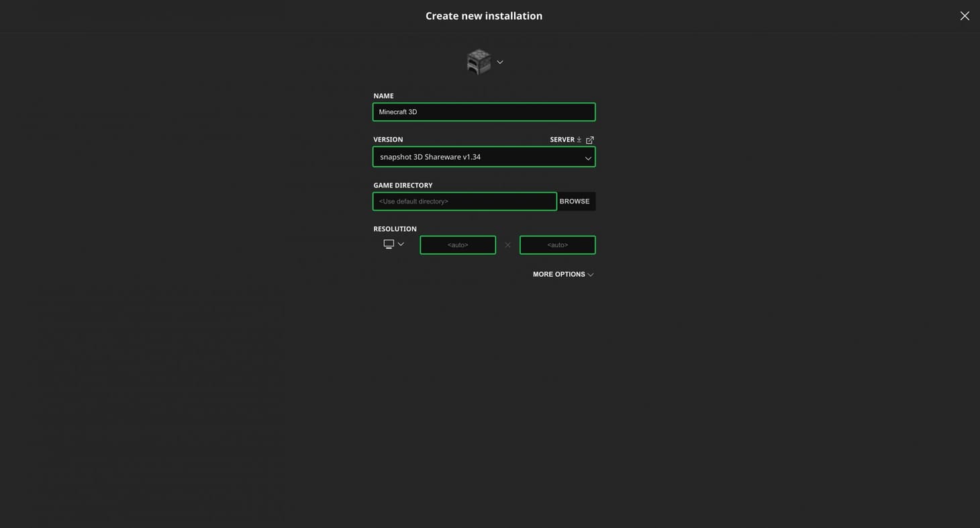Click the grass block thumbnail above the form

477,60
